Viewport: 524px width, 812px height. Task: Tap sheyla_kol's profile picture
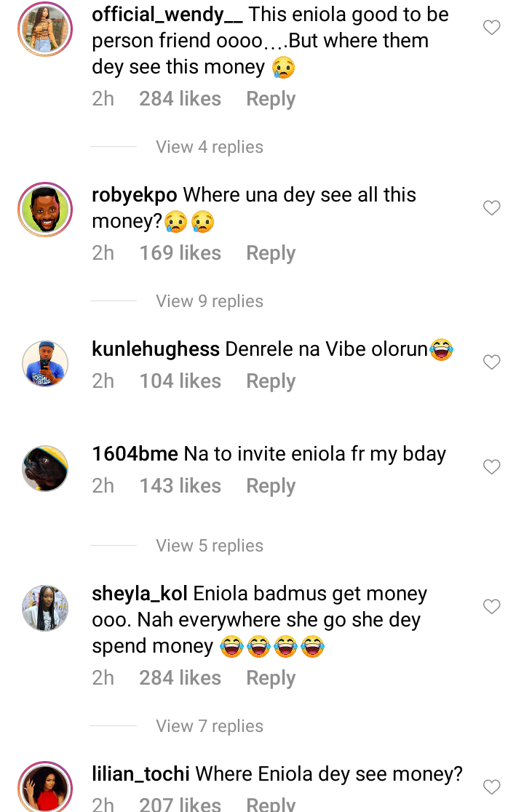pyautogui.click(x=45, y=608)
